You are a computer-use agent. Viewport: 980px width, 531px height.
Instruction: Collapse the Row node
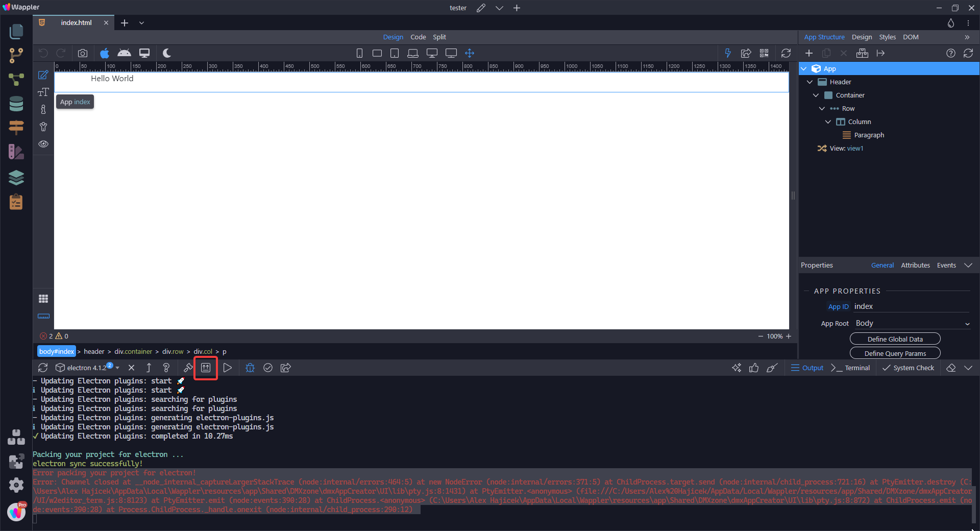click(x=822, y=109)
